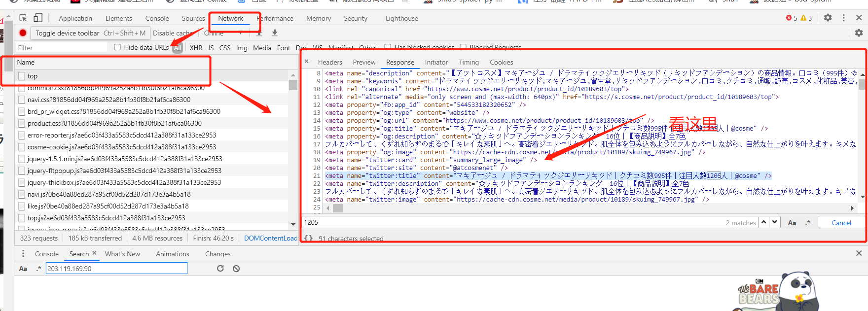
Task: Go to next match in response search
Action: tap(775, 222)
